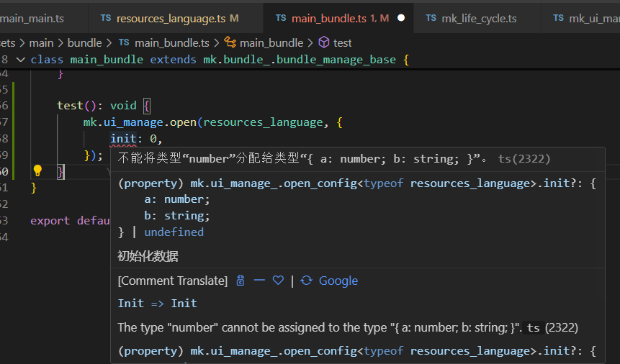The width and height of the screenshot is (620, 364).
Task: Switch to the resources_language.ts tab
Action: [x=171, y=18]
